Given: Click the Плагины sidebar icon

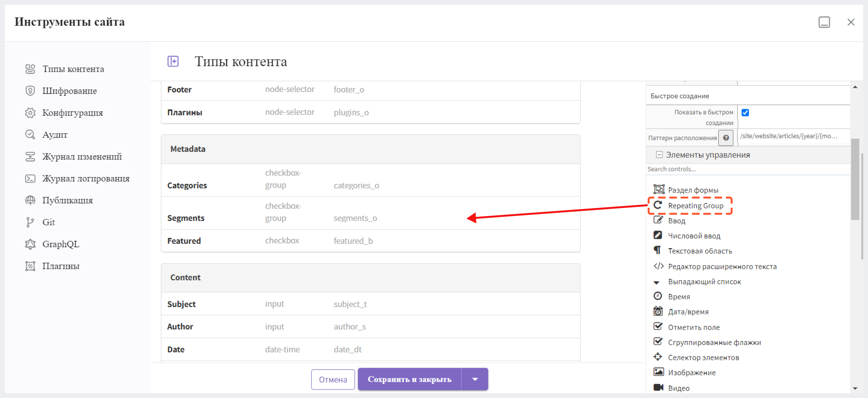Looking at the screenshot, I should [30, 266].
